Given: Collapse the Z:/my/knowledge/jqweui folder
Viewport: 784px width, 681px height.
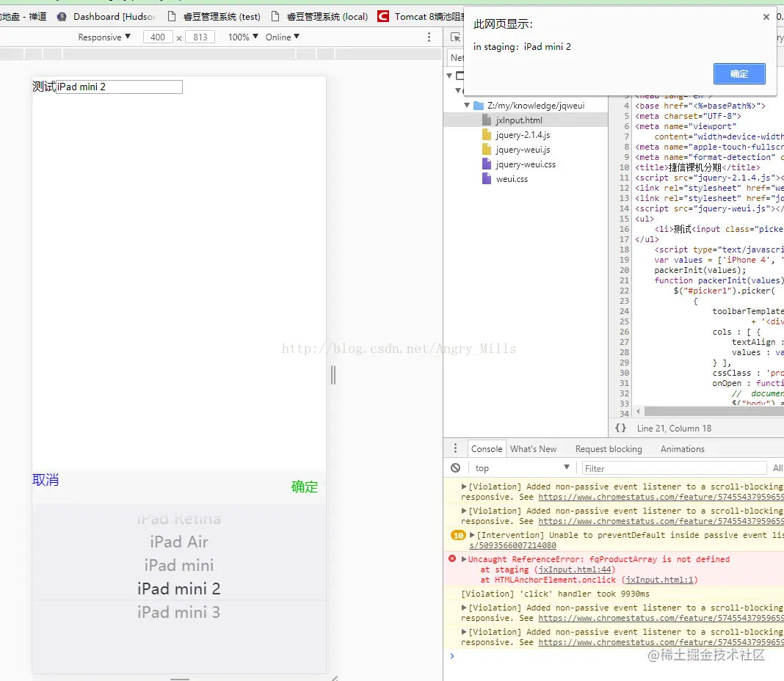Looking at the screenshot, I should (x=466, y=106).
